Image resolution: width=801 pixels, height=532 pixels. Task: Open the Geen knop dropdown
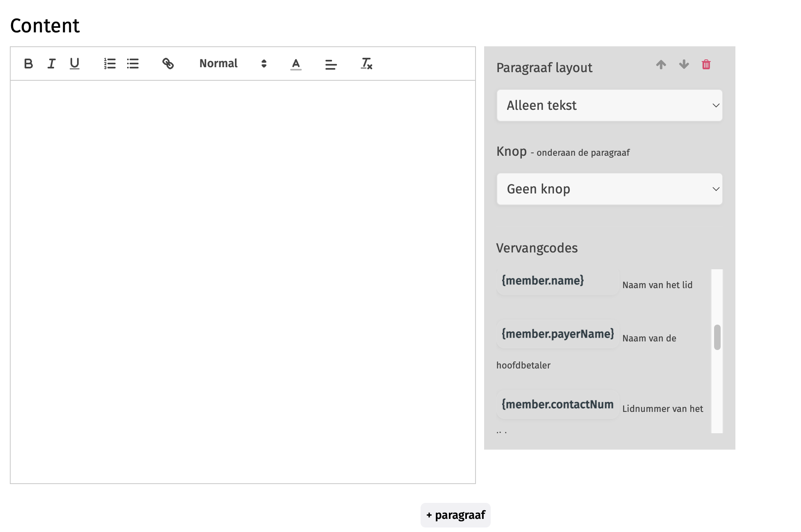609,189
